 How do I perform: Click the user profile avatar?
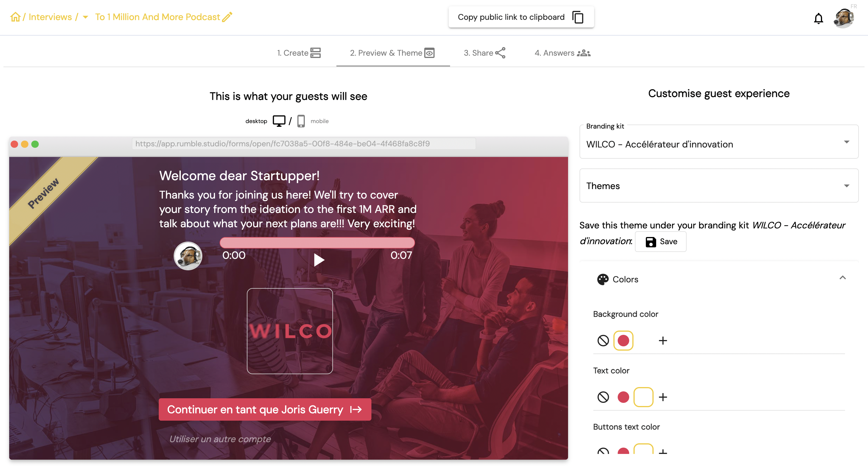(843, 18)
